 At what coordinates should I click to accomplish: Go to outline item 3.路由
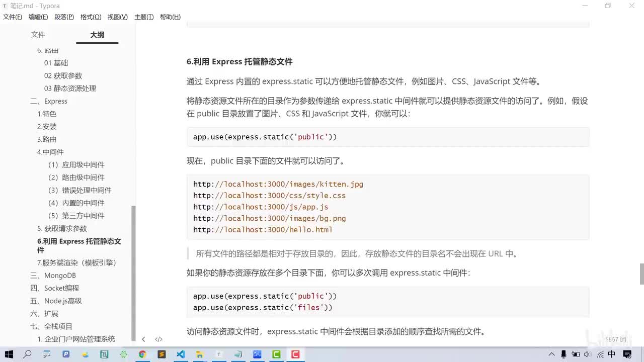[x=47, y=139]
